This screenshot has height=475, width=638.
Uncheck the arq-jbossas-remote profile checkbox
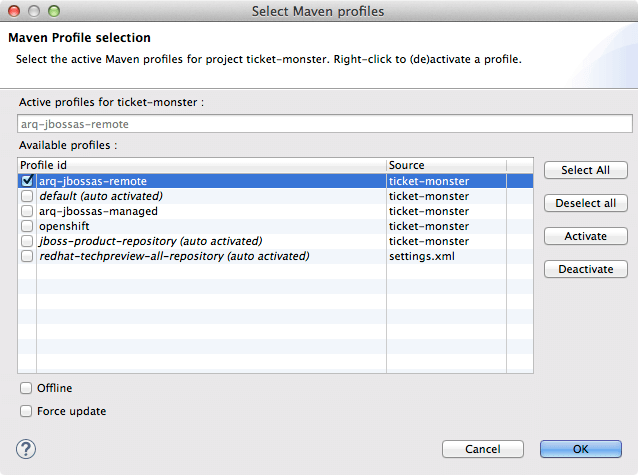coord(27,181)
